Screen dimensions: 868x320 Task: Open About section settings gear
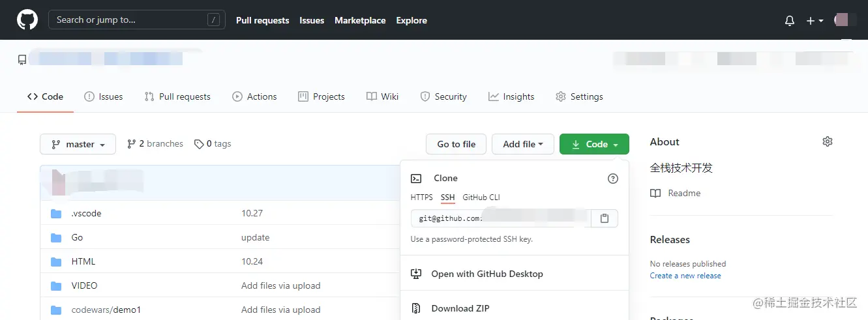click(x=828, y=141)
